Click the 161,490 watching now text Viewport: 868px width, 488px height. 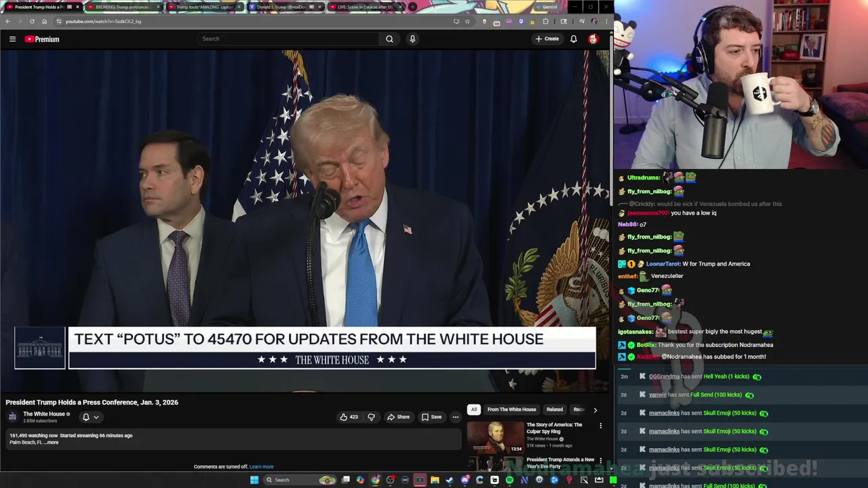(34, 435)
